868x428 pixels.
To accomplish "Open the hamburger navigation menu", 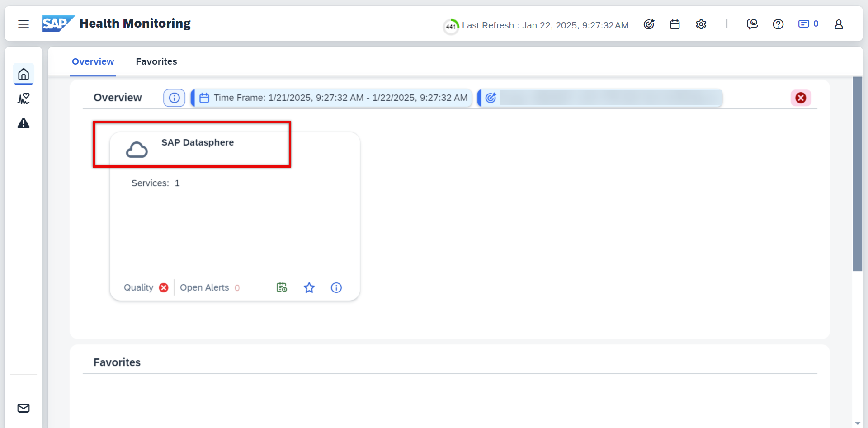I will [x=24, y=24].
